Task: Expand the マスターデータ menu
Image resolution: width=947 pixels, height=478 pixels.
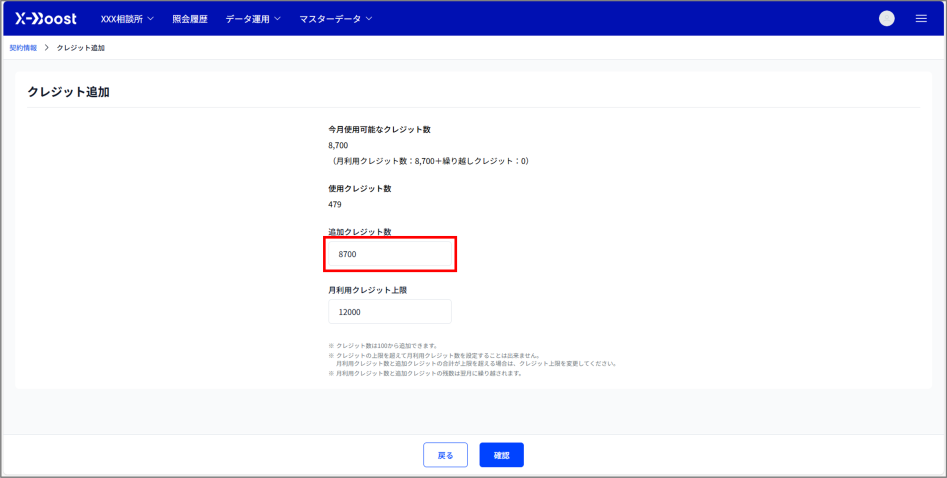Action: click(x=336, y=19)
